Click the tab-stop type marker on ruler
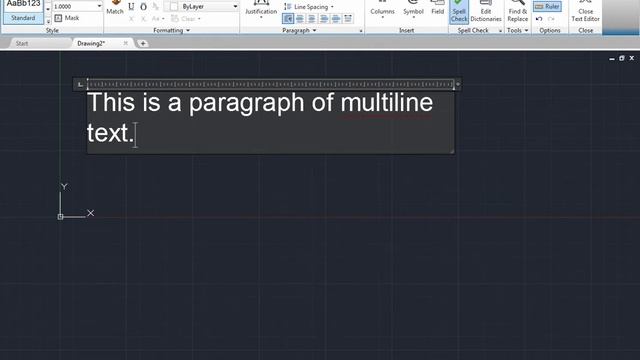Image resolution: width=640 pixels, height=360 pixels. (80, 84)
